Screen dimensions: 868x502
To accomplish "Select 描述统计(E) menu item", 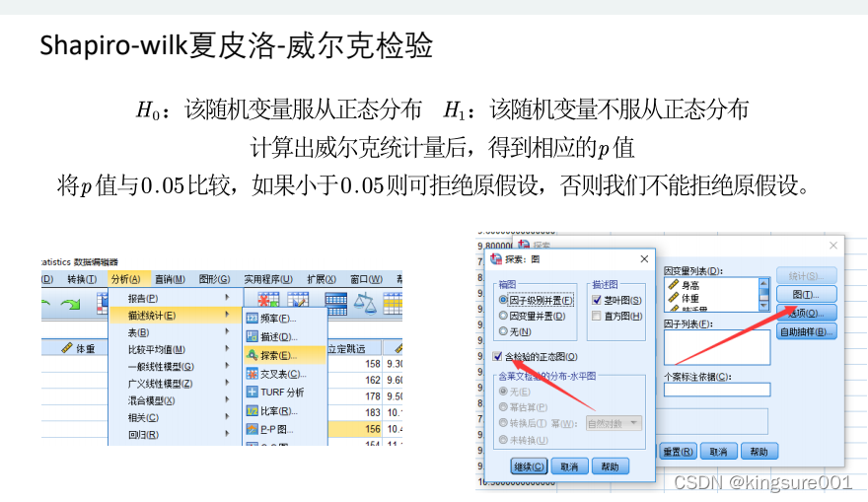I will coord(176,316).
